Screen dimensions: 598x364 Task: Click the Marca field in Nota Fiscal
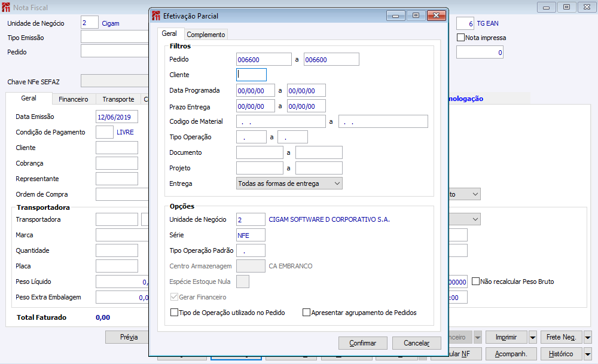pyautogui.click(x=122, y=235)
